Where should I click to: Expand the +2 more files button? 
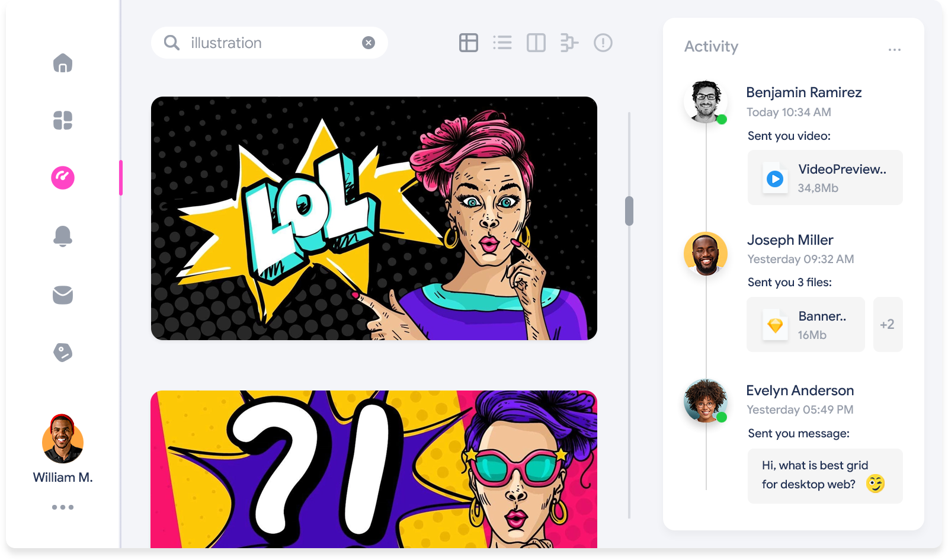tap(887, 325)
